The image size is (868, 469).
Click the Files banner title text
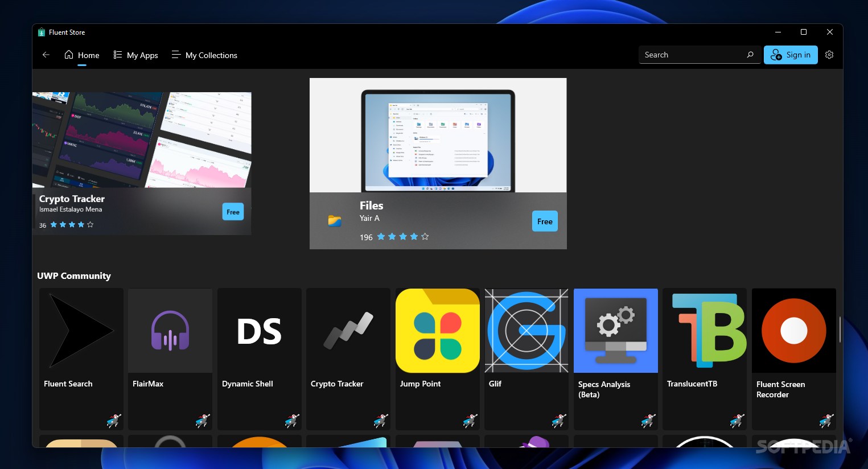click(371, 205)
